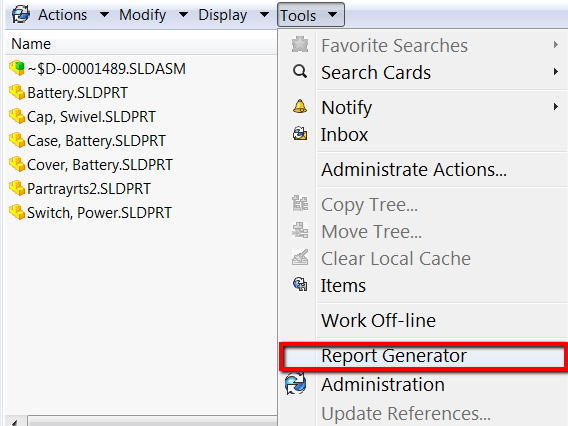
Task: Click the assembly icon of ~$D-00001489.SLDASM
Action: (x=17, y=68)
